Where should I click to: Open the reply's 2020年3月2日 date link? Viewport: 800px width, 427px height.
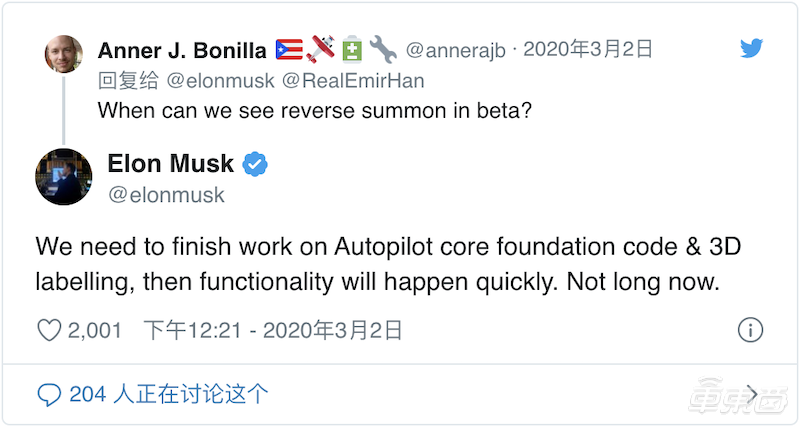(589, 48)
